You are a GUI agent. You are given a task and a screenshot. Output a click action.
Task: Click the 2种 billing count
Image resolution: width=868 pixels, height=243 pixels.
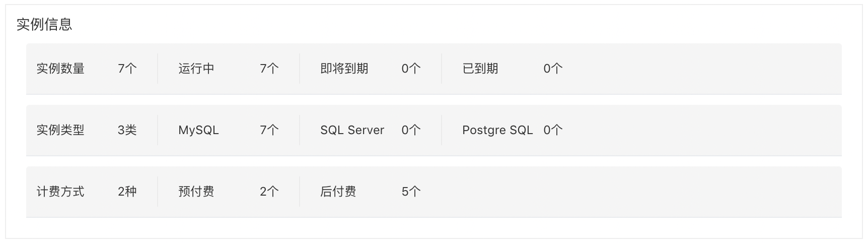pos(127,192)
